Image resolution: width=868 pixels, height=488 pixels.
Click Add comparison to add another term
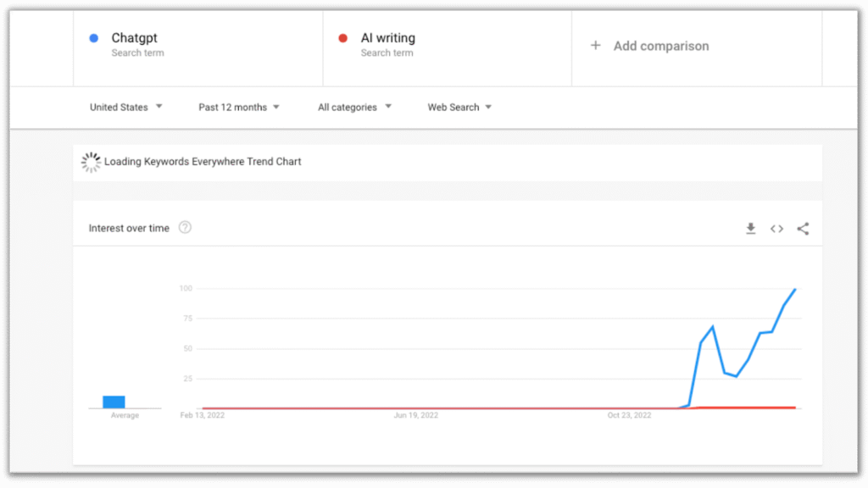click(x=661, y=46)
